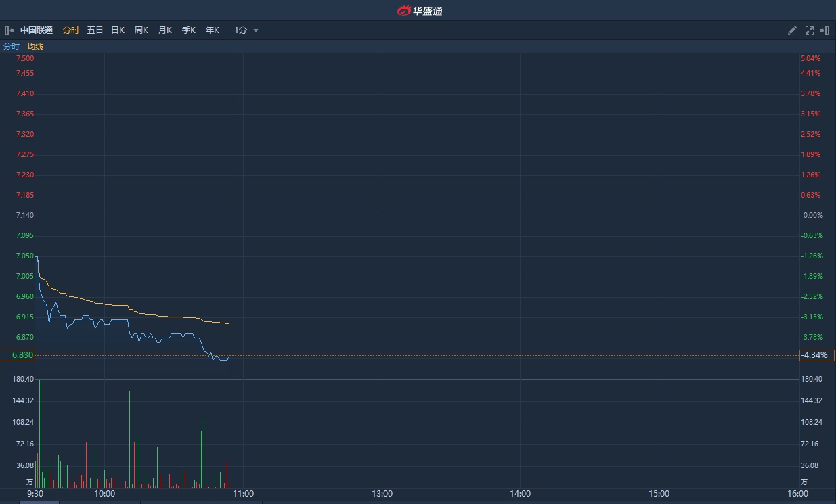Click left volume label 144.32
Image resolution: width=836 pixels, height=504 pixels.
23,400
